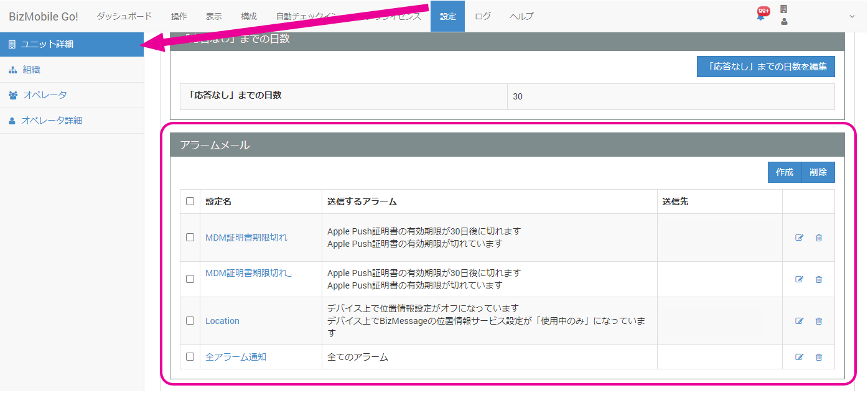The width and height of the screenshot is (868, 393).
Task: Click 「応答なし」までの日数を編集 button
Action: [765, 67]
